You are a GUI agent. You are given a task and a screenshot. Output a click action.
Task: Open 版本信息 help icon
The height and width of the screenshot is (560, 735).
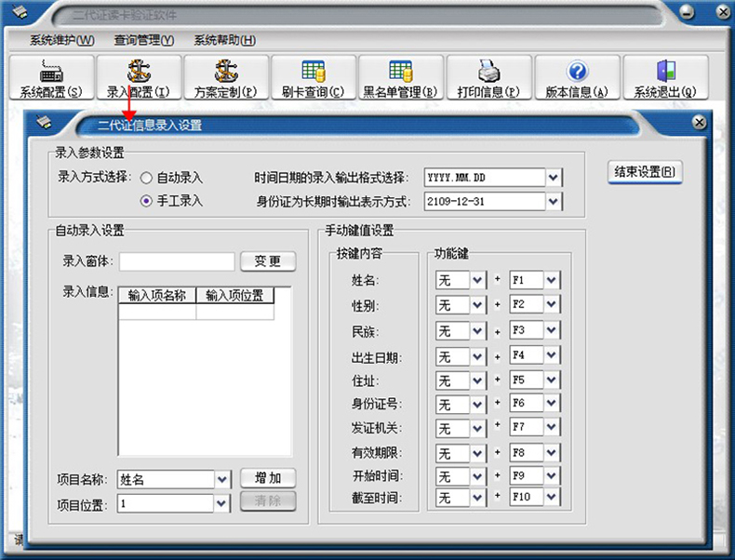tap(576, 72)
